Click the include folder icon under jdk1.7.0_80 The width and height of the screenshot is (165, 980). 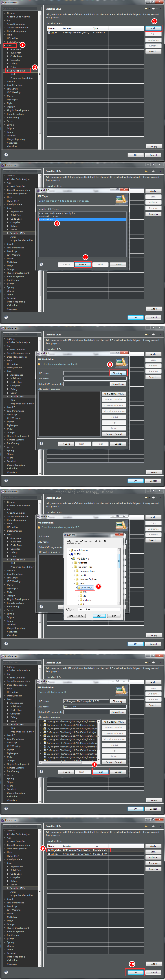point(81,600)
